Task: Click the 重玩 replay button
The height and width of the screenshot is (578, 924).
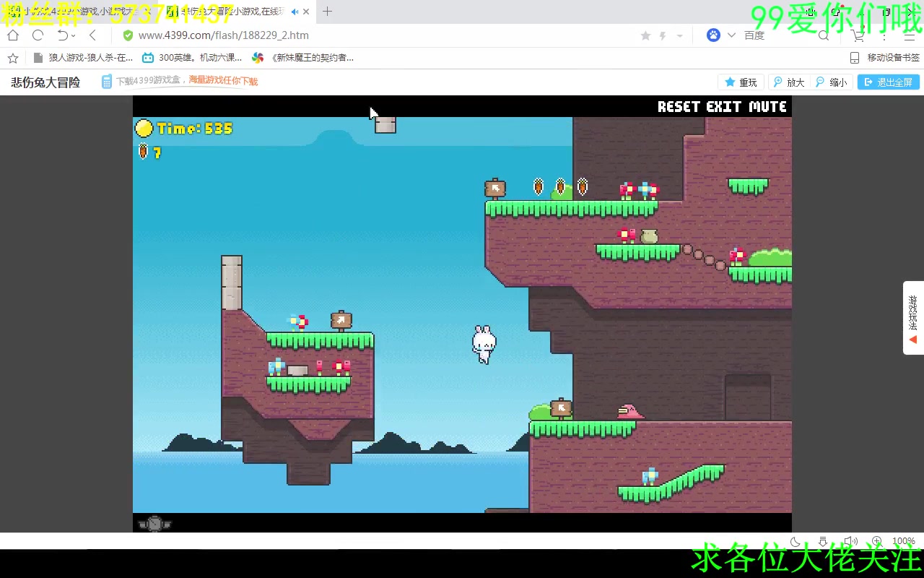Action: click(741, 82)
